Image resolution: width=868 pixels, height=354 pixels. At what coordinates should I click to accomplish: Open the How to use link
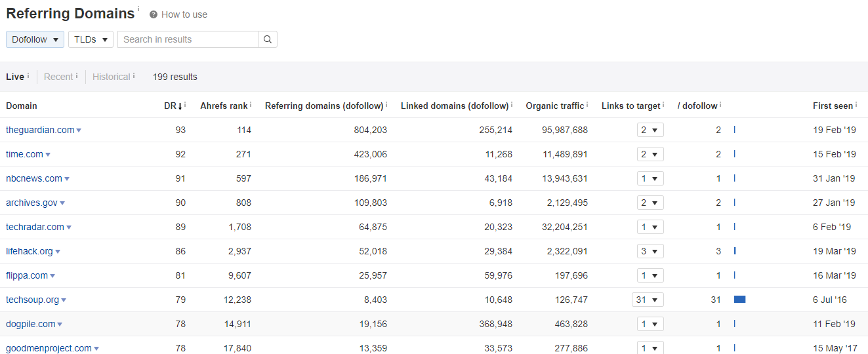coord(184,14)
